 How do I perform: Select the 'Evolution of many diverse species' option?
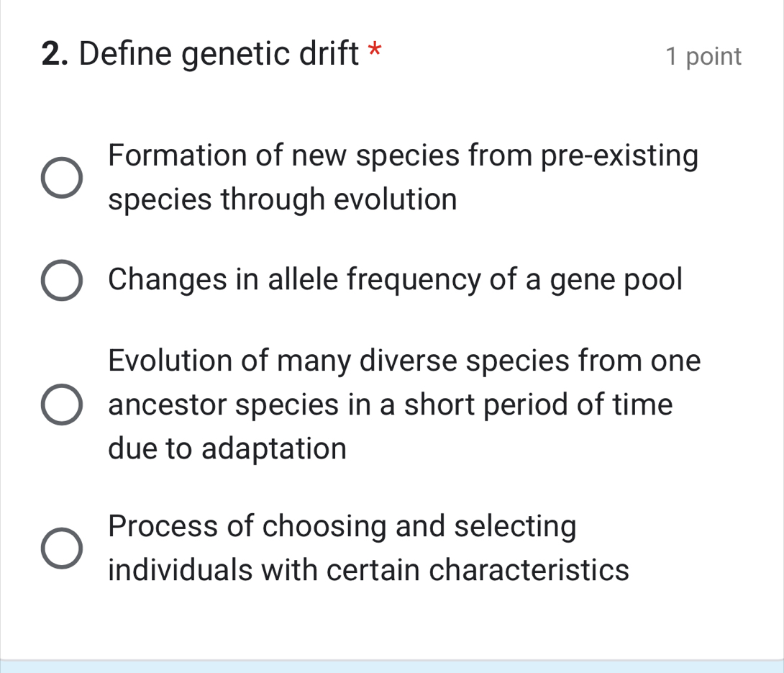[60, 404]
